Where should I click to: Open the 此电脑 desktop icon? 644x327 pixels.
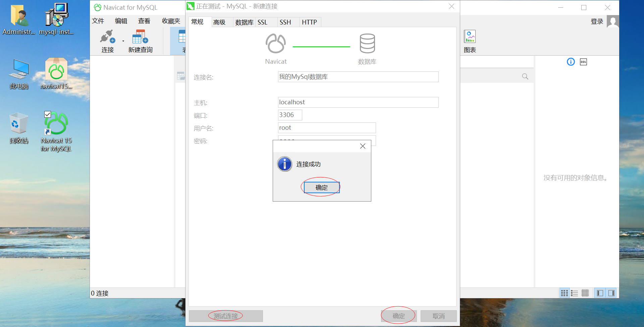pyautogui.click(x=19, y=74)
